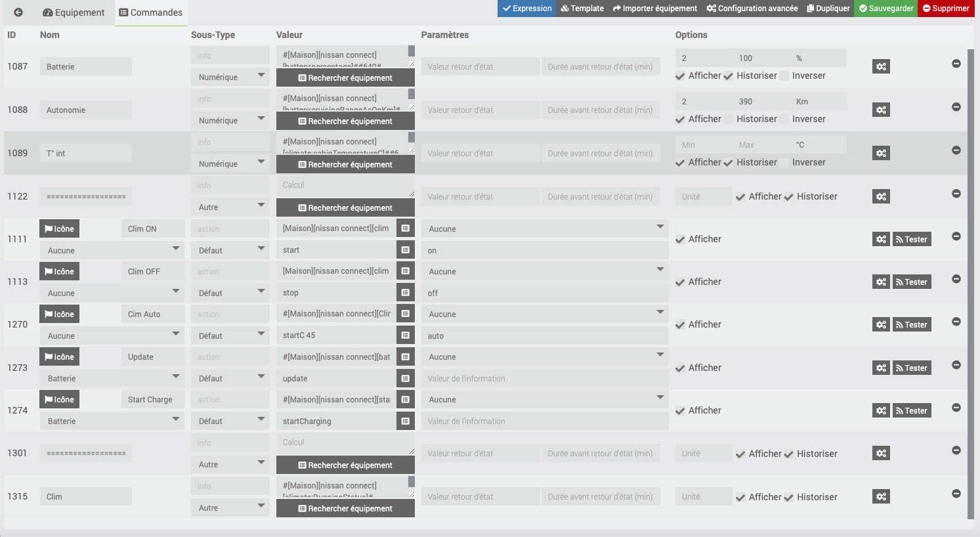Open gear settings for command 1301
This screenshot has height=537, width=980.
[x=881, y=454]
